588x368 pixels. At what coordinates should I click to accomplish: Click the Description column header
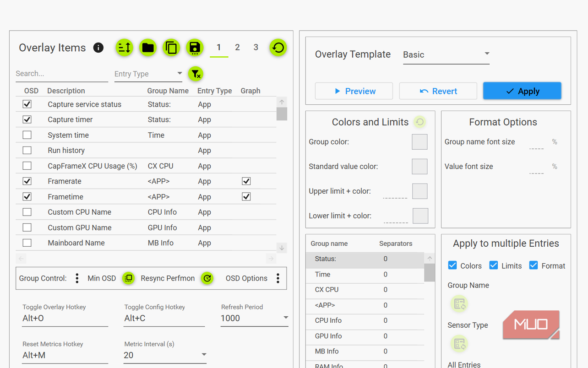click(x=66, y=91)
